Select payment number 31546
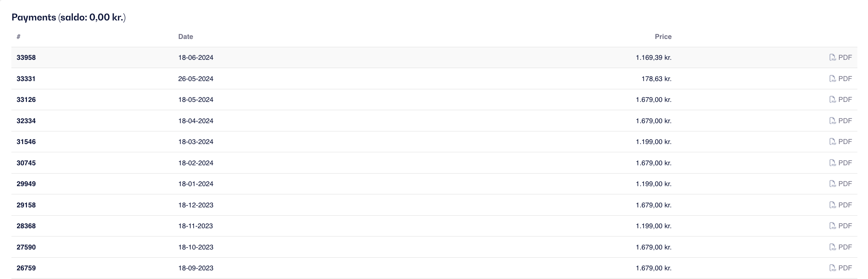This screenshot has height=279, width=868. tap(26, 142)
